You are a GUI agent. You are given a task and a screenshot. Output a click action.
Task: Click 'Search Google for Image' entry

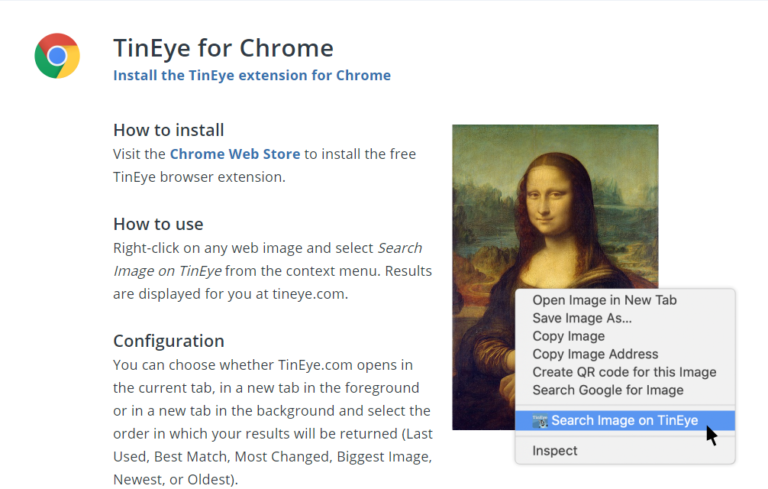608,390
